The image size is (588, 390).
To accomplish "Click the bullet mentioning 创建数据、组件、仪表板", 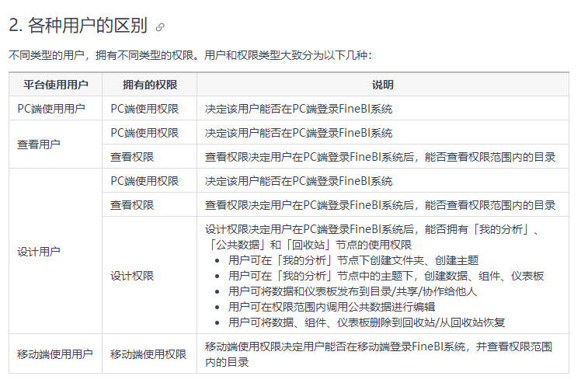I will coord(386,276).
